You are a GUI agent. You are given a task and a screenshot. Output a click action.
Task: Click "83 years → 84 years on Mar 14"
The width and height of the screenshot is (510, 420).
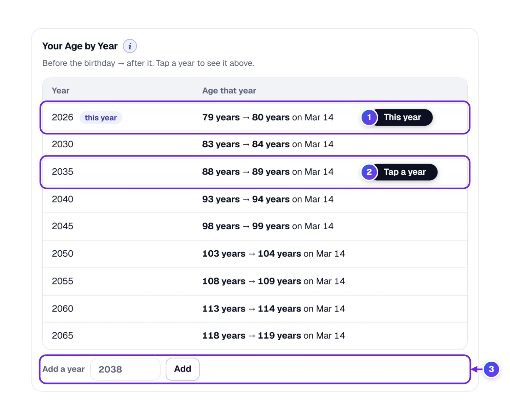click(x=268, y=144)
